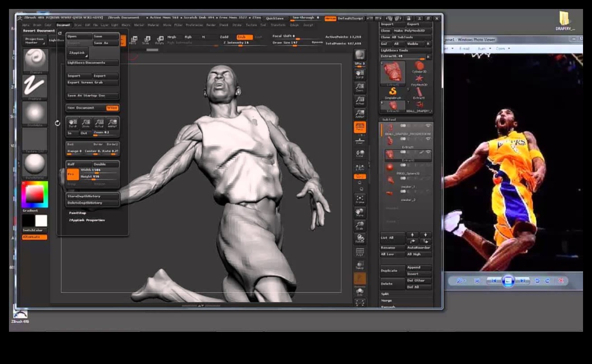Screen dimensions: 592x364
Task: Pick the PolyMesh3D star tool icon
Action: click(419, 79)
